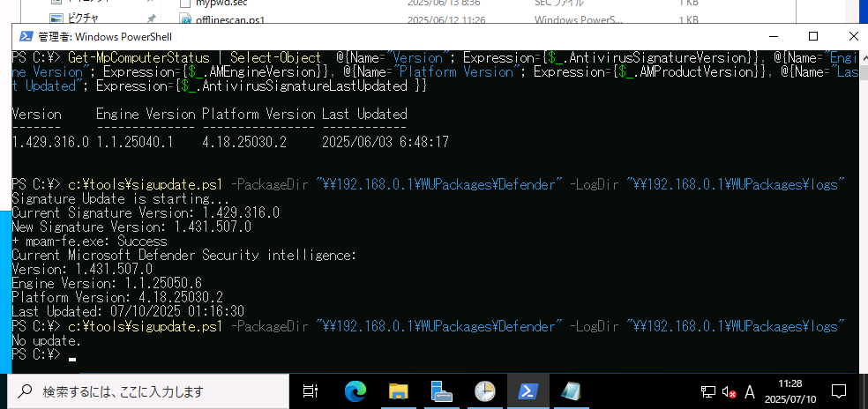The height and width of the screenshot is (409, 868).
Task: Click 'Current Microsoft Defender Security intelligence:' line
Action: 184,255
